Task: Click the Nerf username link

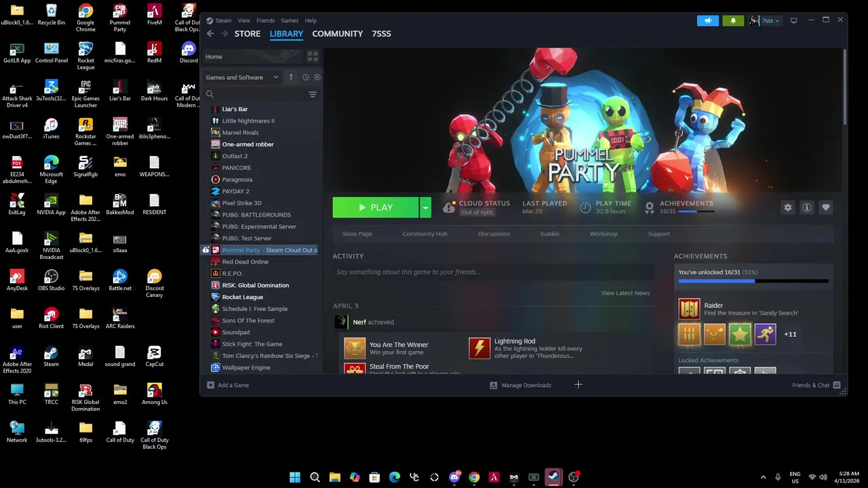Action: 359,322
